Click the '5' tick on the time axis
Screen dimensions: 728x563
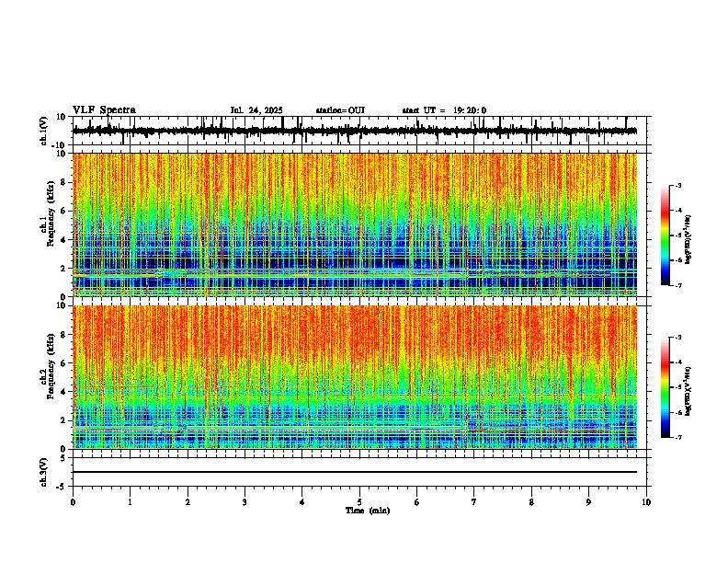(x=359, y=502)
